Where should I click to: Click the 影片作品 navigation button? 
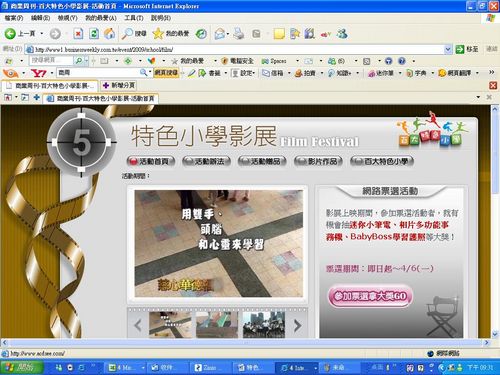pos(318,162)
